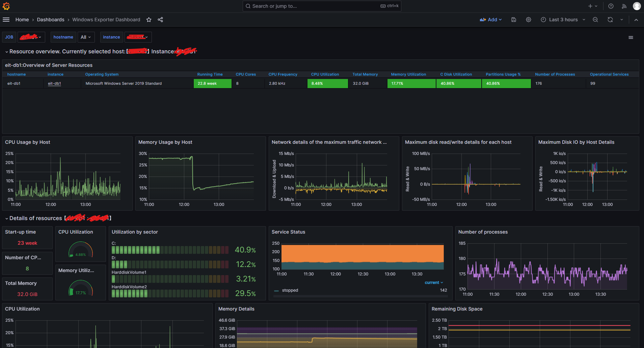
Task: Go to Dashboards via breadcrumb
Action: tap(51, 20)
